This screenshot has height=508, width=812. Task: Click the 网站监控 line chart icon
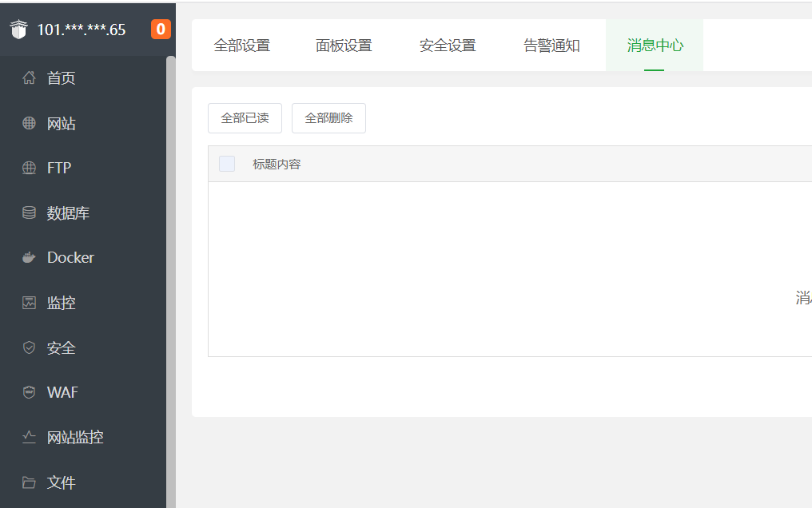click(30, 437)
